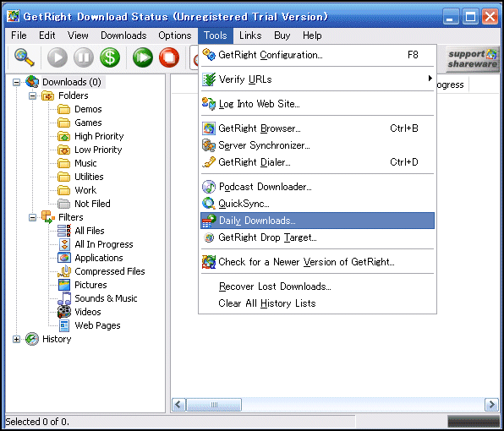Click the GetRight app icon in title bar

coord(14,16)
